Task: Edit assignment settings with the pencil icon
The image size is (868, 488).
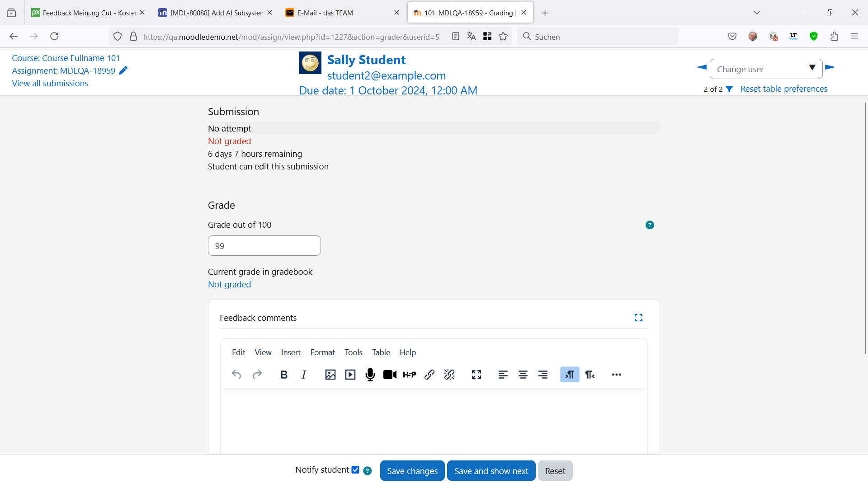Action: 123,70
